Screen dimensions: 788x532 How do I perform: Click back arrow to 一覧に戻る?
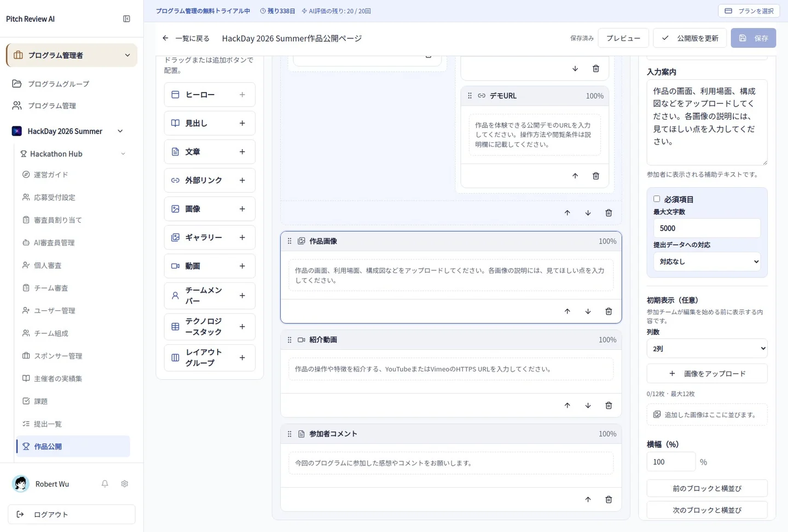tap(165, 38)
